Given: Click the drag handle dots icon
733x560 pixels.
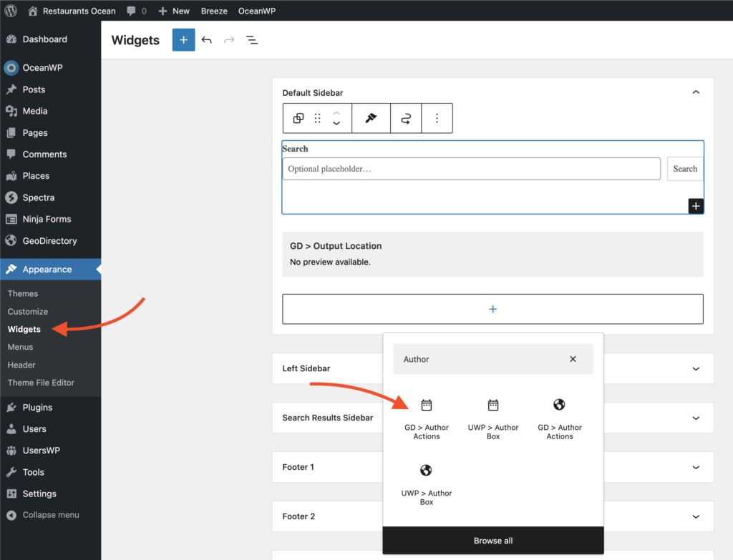Looking at the screenshot, I should click(318, 119).
